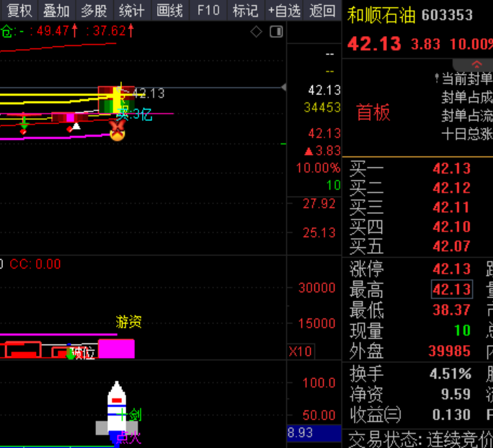The image size is (493, 448).
Task: Select stock name 和顺石油
Action: coord(381,15)
